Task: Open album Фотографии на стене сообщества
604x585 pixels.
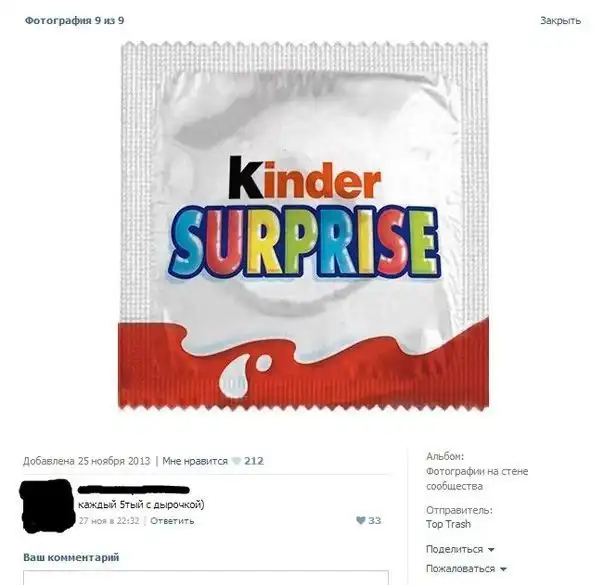Action: [x=477, y=479]
